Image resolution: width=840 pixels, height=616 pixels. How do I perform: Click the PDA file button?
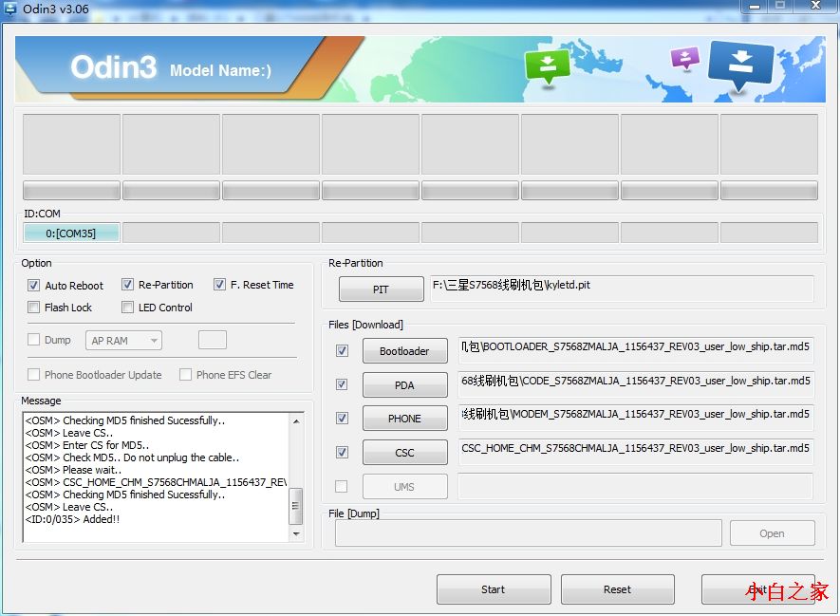tap(404, 385)
